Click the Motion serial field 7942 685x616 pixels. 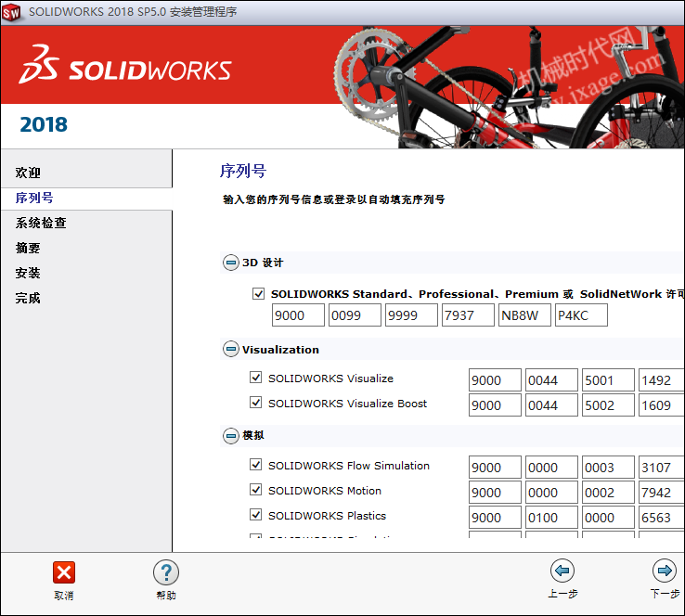pos(662,493)
